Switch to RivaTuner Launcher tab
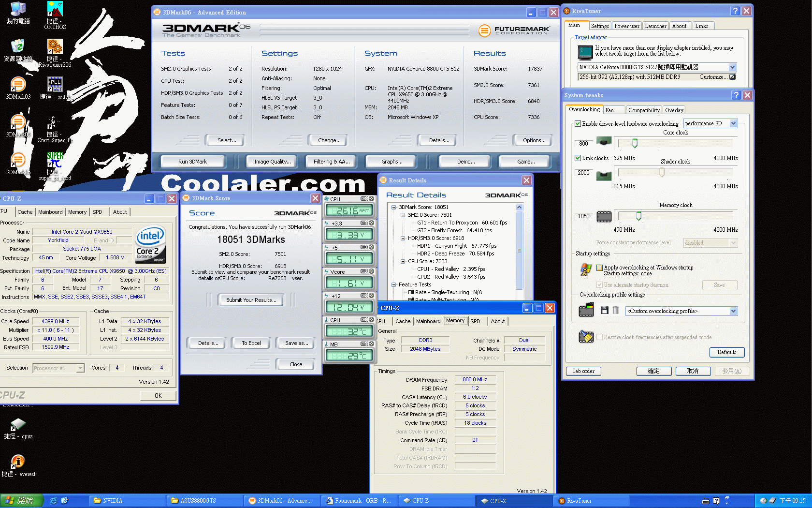 pos(655,26)
